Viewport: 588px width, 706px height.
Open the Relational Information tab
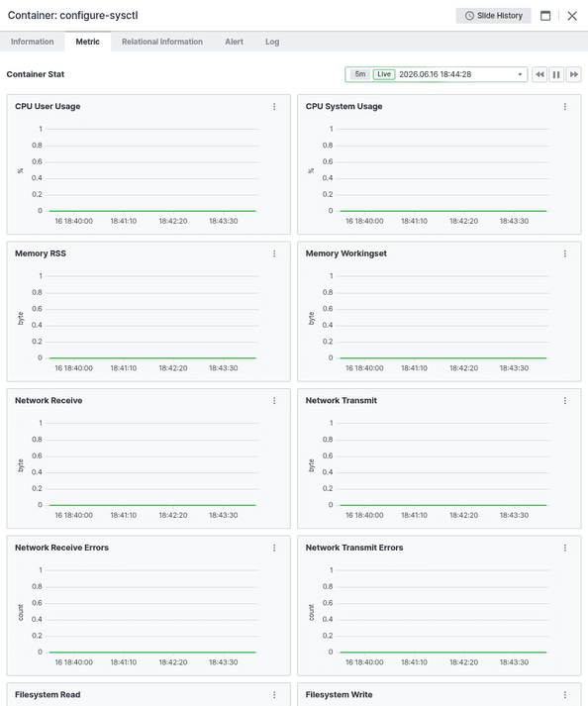click(x=162, y=42)
